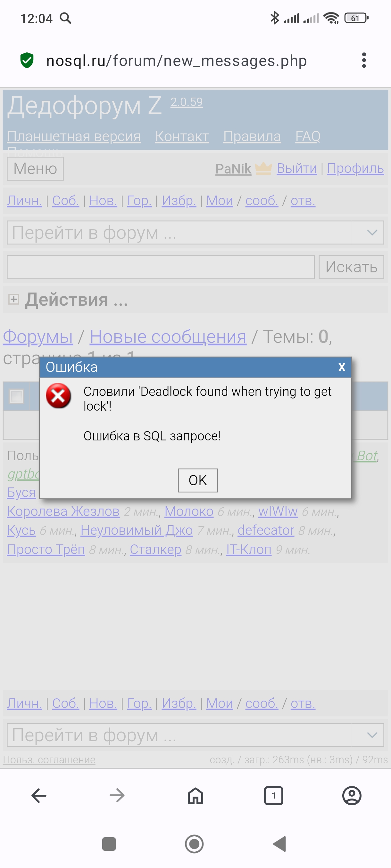Close the Ошибка dialog with X
The image size is (391, 868).
tap(341, 367)
